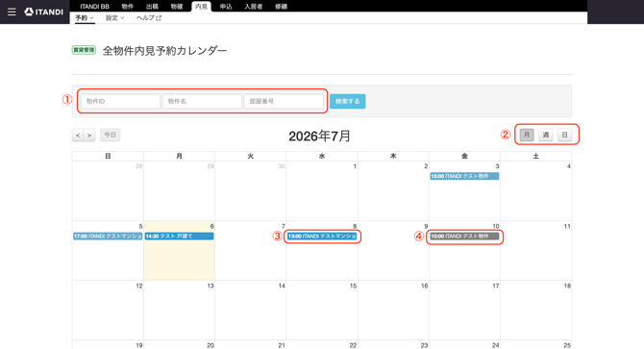The image size is (644, 349).
Task: Click the 部屋番号 input field
Action: [284, 101]
